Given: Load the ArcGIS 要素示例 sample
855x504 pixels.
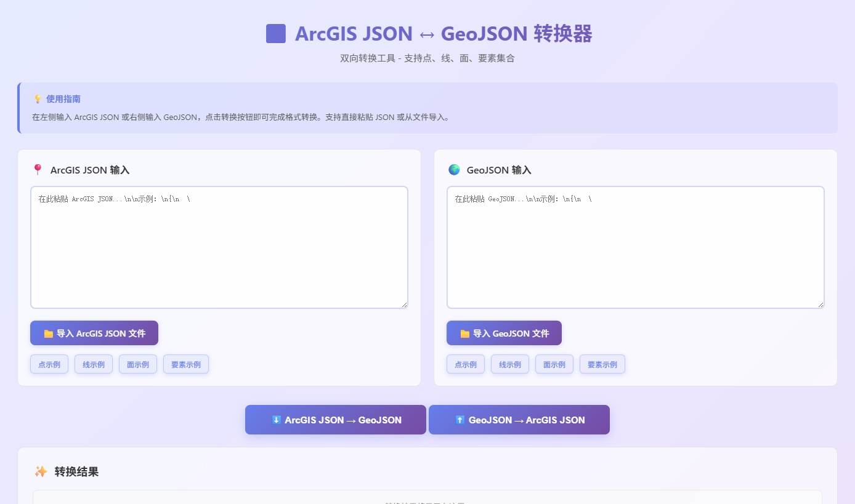Looking at the screenshot, I should (186, 364).
